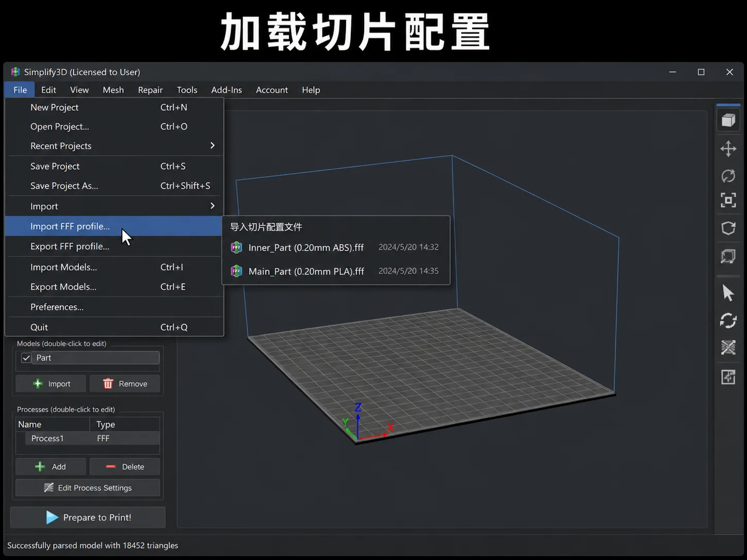This screenshot has width=747, height=560.
Task: Click the bottom square toolbar icon
Action: [728, 377]
